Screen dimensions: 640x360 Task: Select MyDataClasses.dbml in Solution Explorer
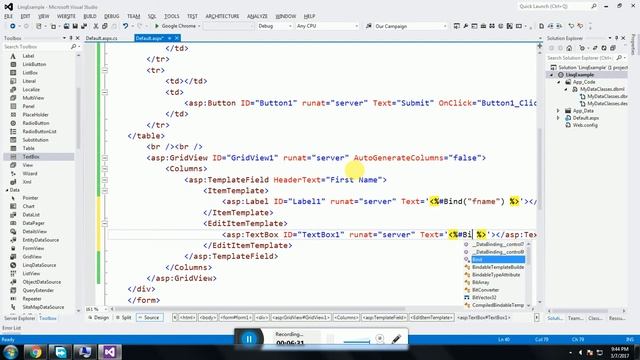coord(602,89)
